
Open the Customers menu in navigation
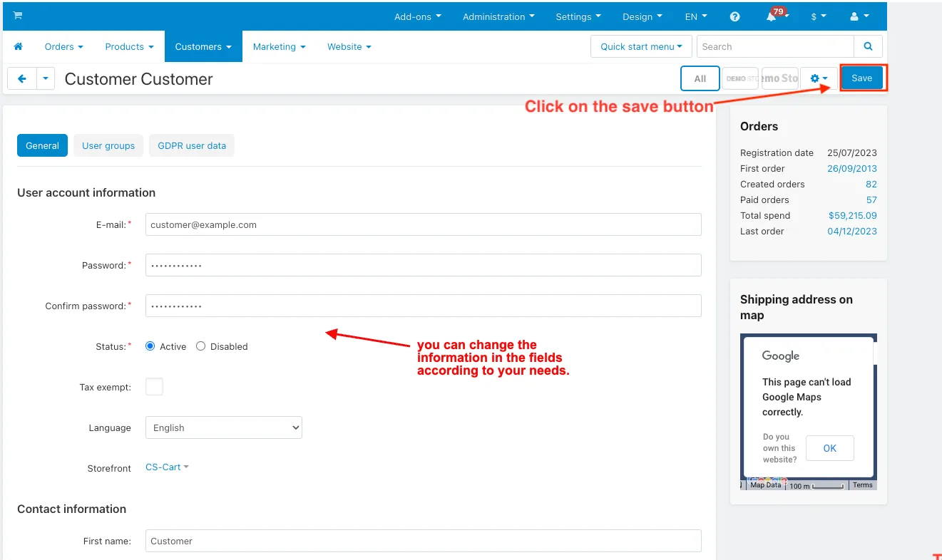pos(203,46)
